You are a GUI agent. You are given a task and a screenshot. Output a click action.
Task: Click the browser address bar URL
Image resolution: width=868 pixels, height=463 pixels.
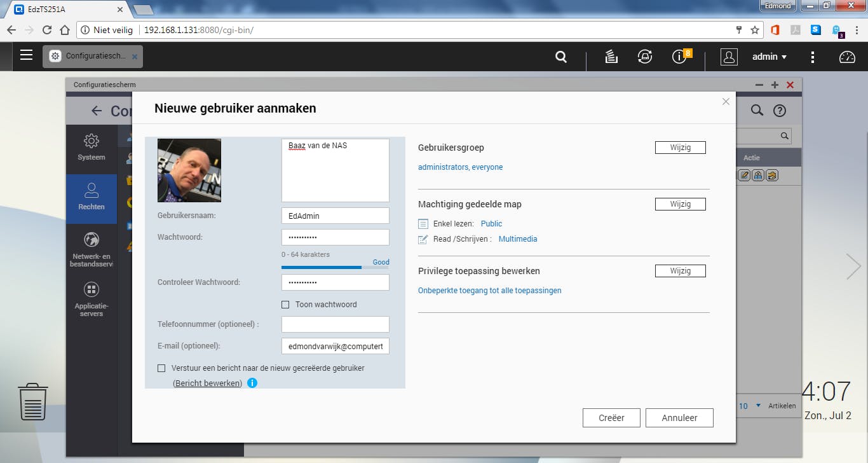(199, 30)
